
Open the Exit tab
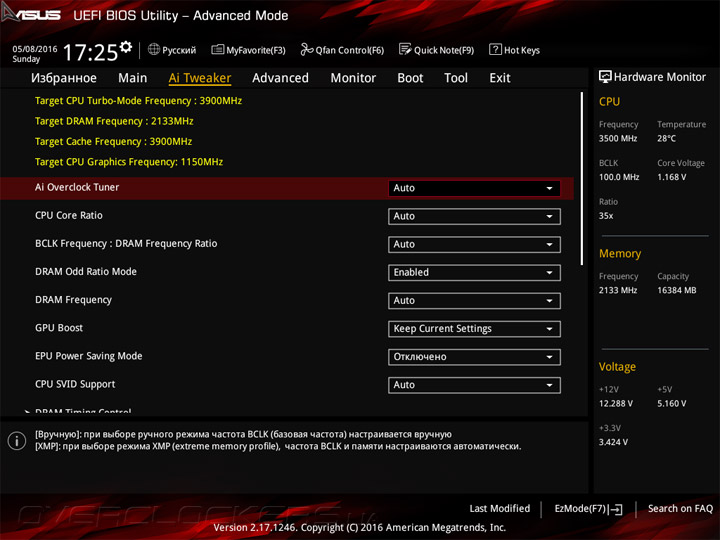pyautogui.click(x=500, y=78)
